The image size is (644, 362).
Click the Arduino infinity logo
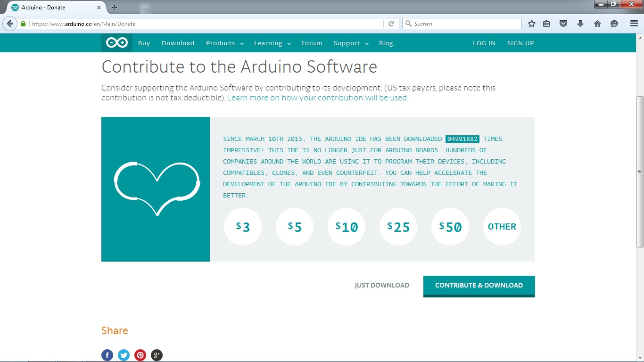coord(117,43)
